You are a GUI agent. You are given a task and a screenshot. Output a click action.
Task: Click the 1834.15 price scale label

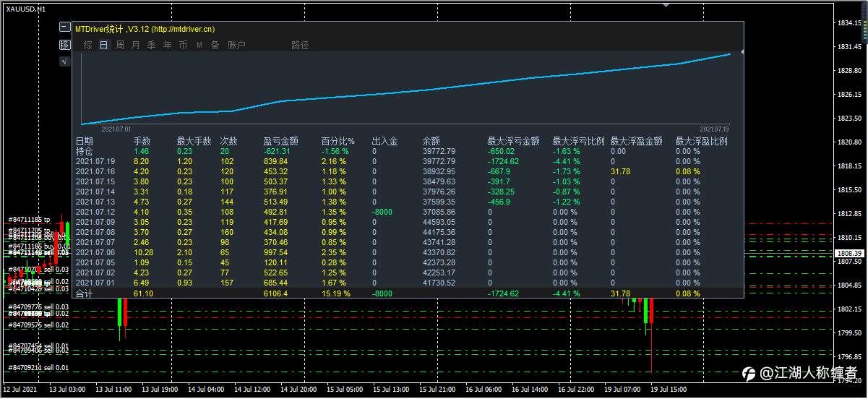849,23
